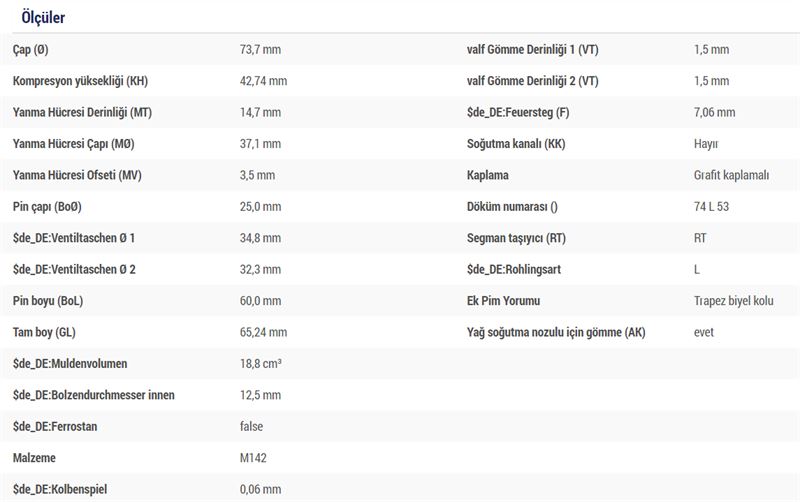Viewport: 800px width, 502px height.
Task: Click the 42,74 mm compression height value
Action: [x=263, y=81]
